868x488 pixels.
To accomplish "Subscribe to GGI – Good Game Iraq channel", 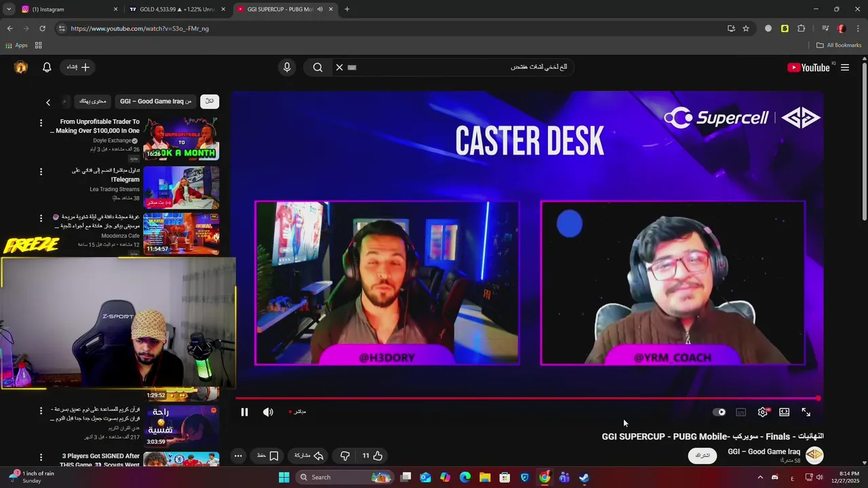I will tap(703, 455).
